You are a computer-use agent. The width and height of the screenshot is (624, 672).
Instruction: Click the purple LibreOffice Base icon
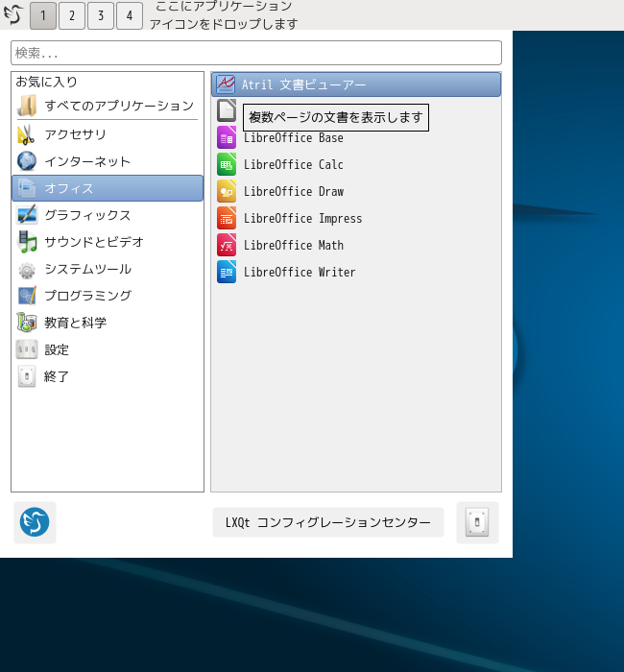coord(227,137)
